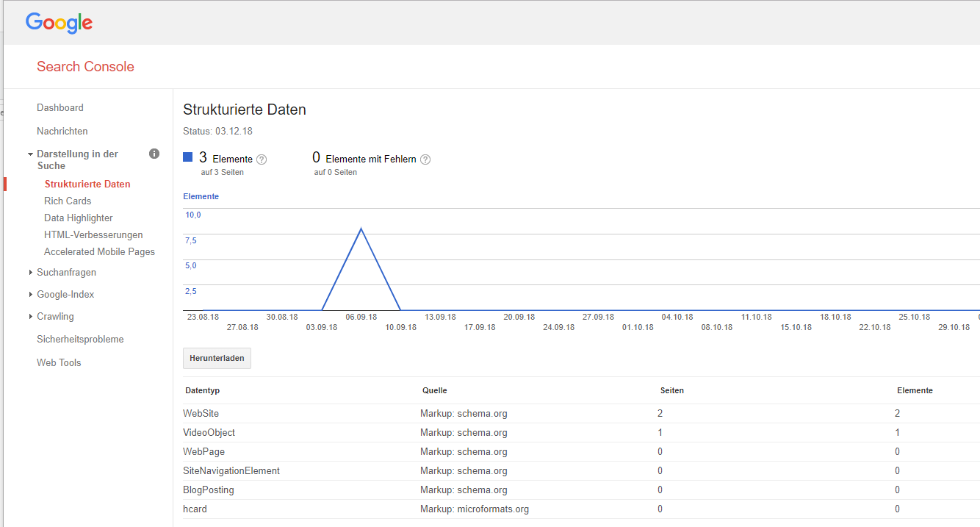The width and height of the screenshot is (980, 527).
Task: Click the Suchanfragen sidebar label
Action: tap(67, 272)
